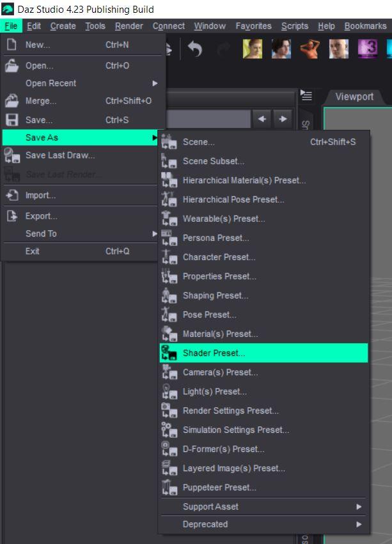
Task: Click the Wearable(s) Preset shirt icon
Action: [169, 219]
